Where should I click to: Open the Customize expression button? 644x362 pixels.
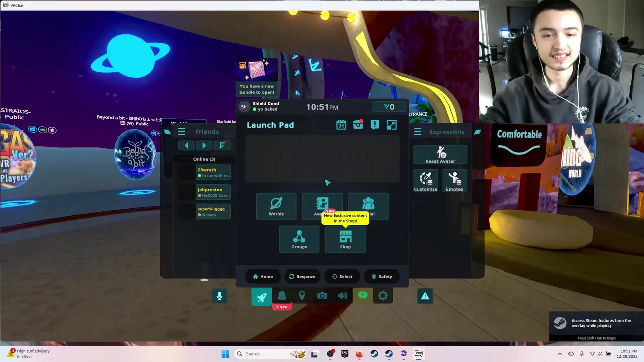pos(425,180)
